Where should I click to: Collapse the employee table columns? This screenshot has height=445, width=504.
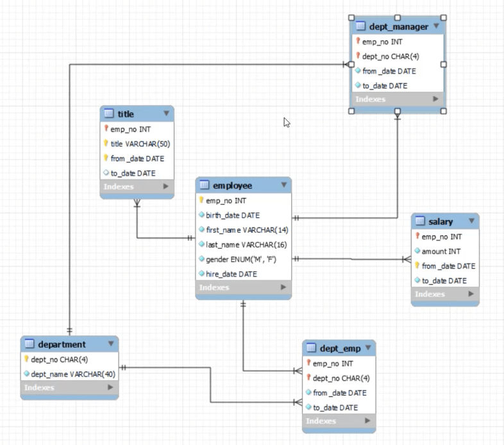[284, 185]
